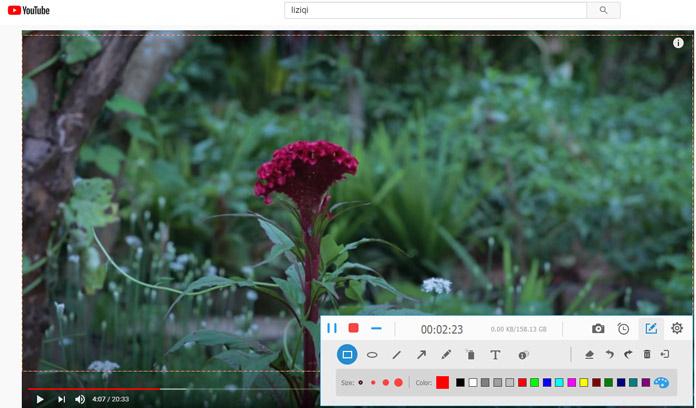
Task: Pick the eraser tool
Action: 589,354
